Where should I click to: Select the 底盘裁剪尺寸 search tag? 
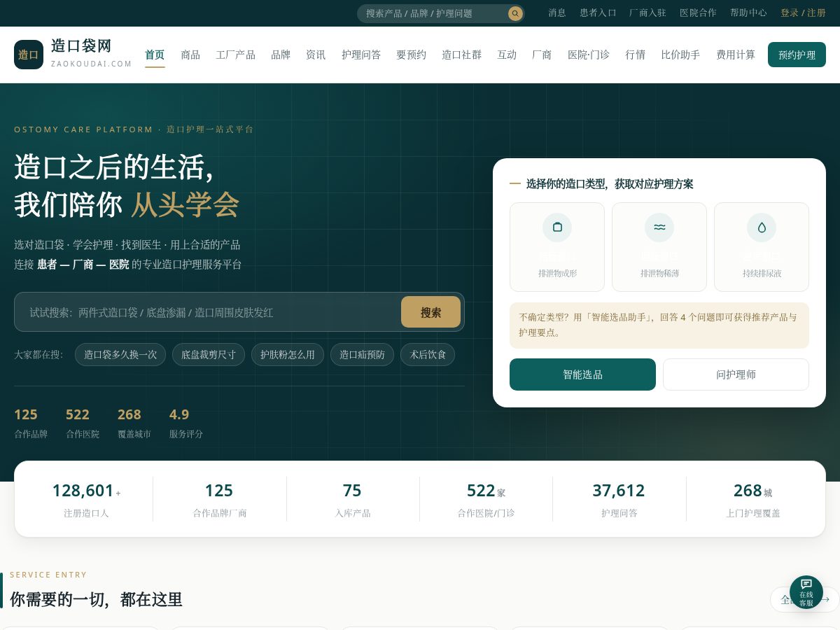pyautogui.click(x=209, y=354)
